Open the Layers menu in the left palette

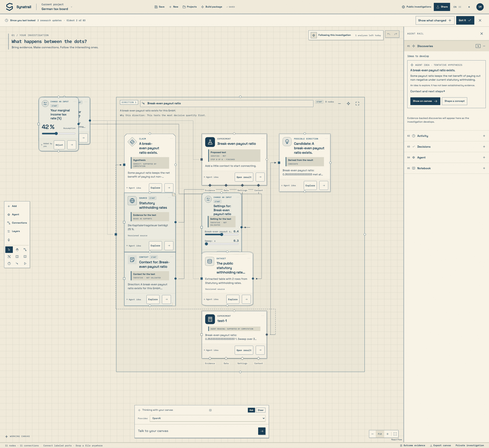coord(17,231)
